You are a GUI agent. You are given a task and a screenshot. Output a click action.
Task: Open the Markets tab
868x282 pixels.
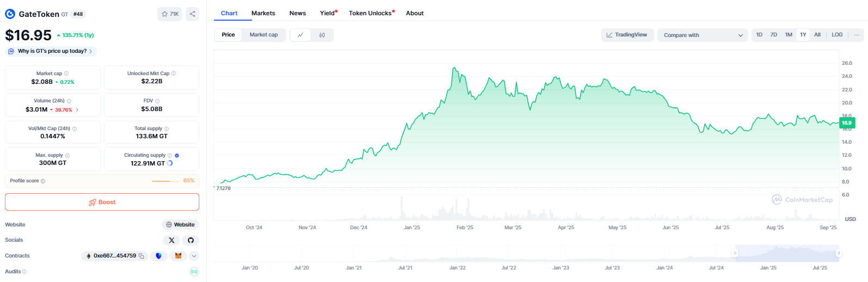pyautogui.click(x=263, y=13)
